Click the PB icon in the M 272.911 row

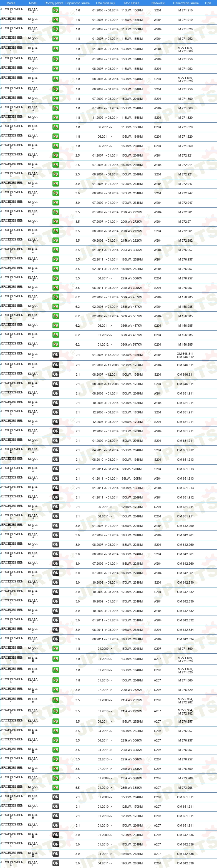(x=55, y=165)
